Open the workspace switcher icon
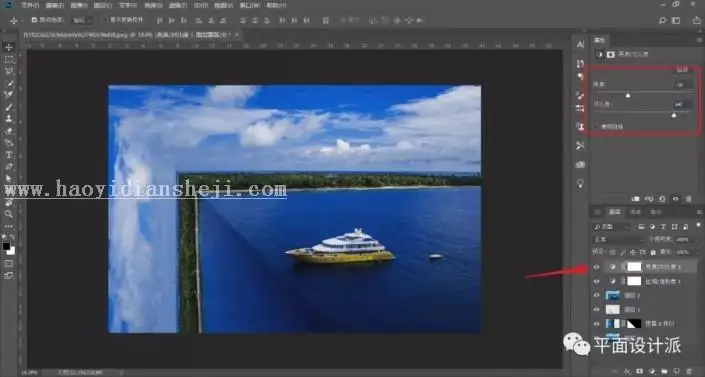Screen dimensions: 705x377 [x=676, y=20]
